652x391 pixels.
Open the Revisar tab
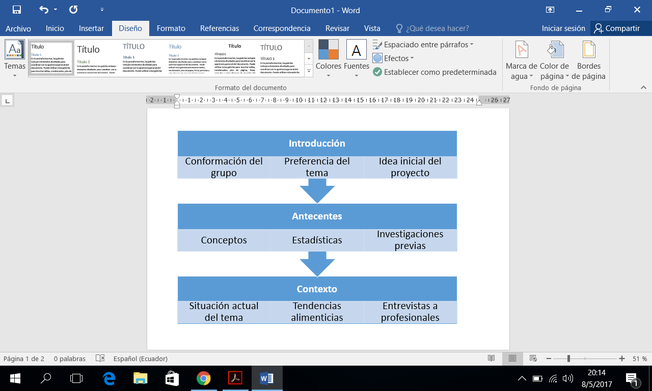click(x=337, y=28)
